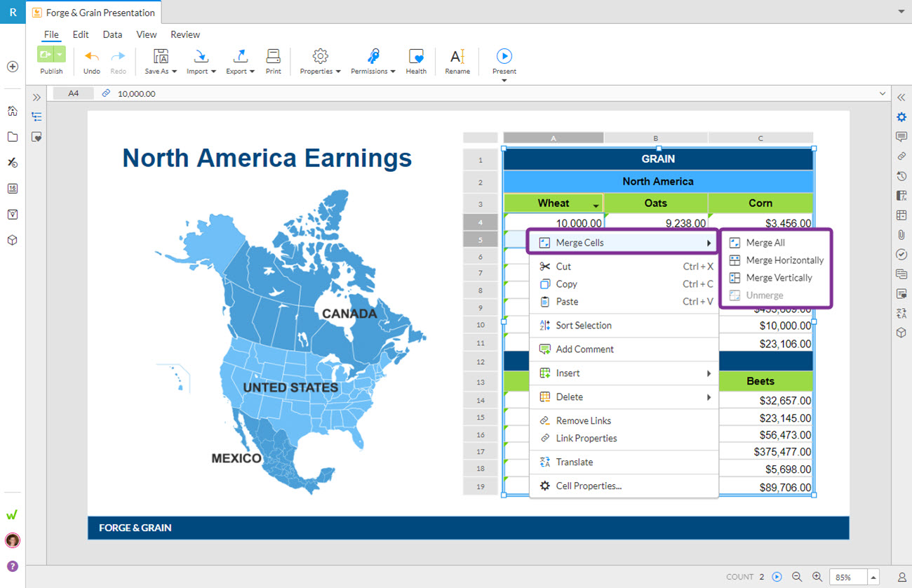Click the Undo arrow icon
The image size is (912, 588).
[91, 57]
